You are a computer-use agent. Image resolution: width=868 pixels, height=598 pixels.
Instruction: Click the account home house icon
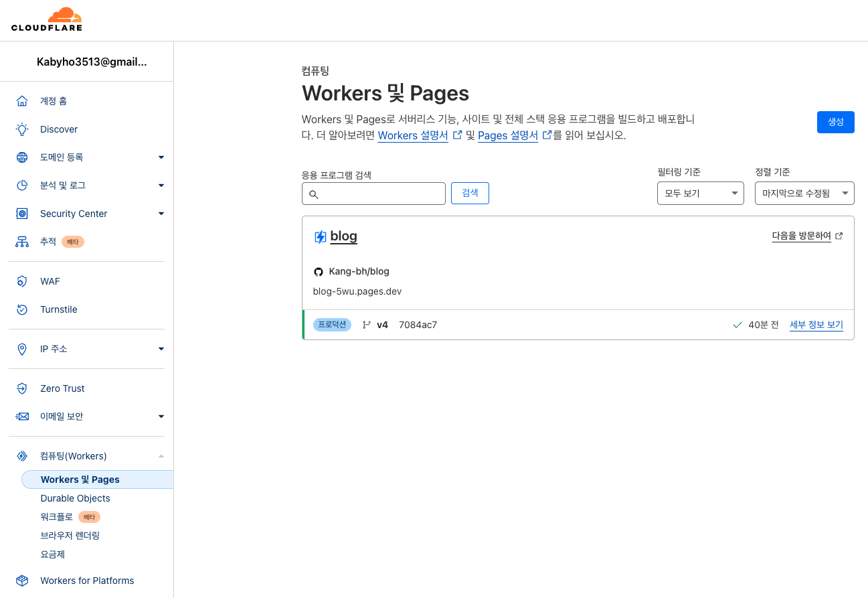coord(22,101)
